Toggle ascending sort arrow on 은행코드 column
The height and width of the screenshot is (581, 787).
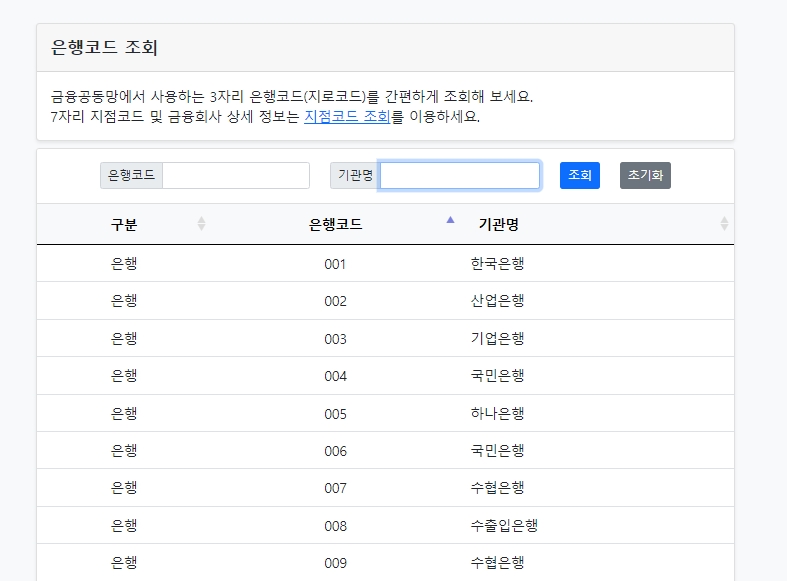(450, 220)
